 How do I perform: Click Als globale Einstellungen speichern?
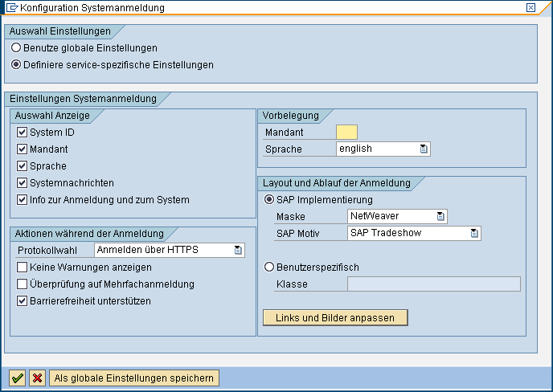[134, 378]
